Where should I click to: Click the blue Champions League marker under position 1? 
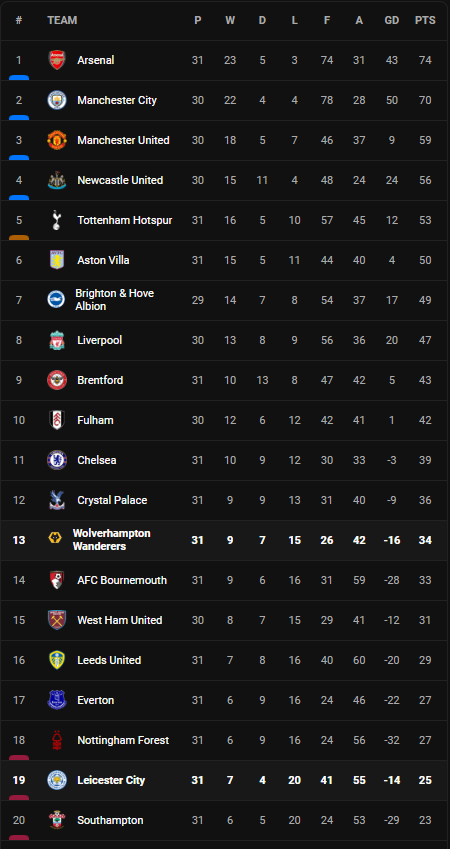19,78
